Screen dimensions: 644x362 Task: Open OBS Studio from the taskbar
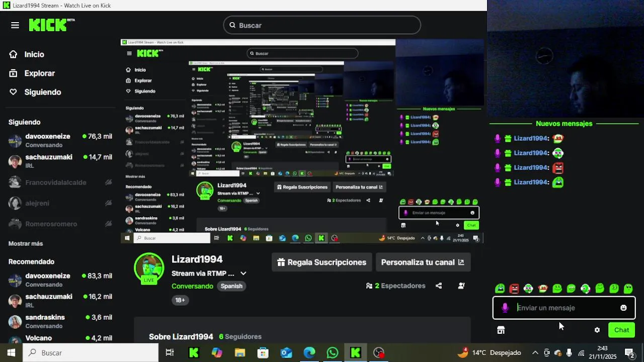(379, 353)
